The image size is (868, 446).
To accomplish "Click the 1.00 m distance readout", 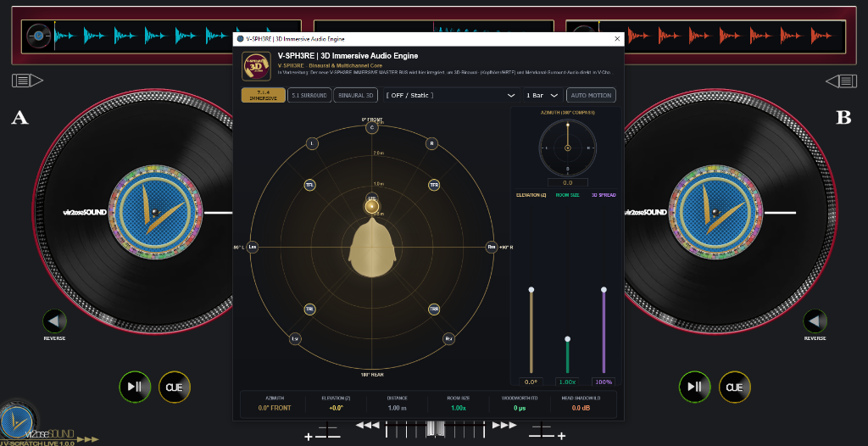I will click(397, 408).
